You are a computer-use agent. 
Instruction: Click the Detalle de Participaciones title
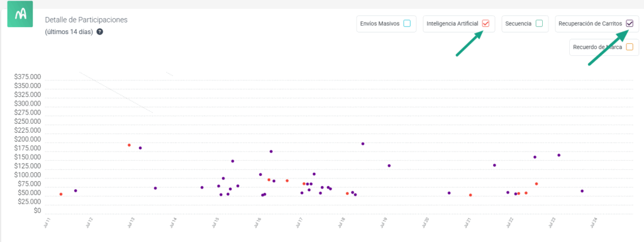(x=86, y=19)
